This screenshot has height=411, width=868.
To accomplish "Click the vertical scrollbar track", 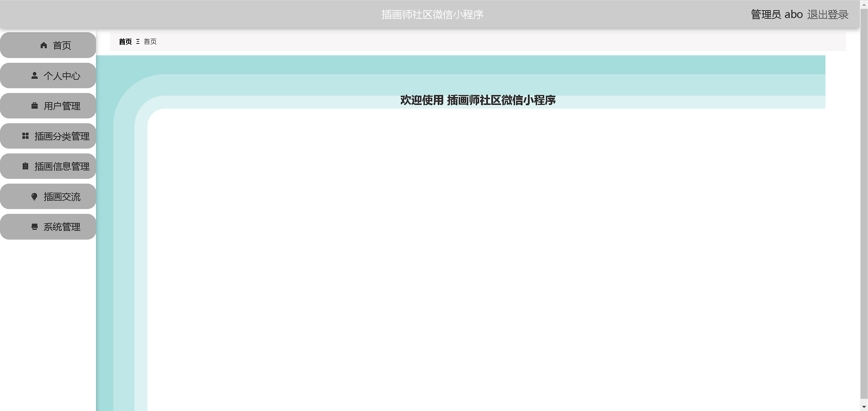I will click(864, 204).
